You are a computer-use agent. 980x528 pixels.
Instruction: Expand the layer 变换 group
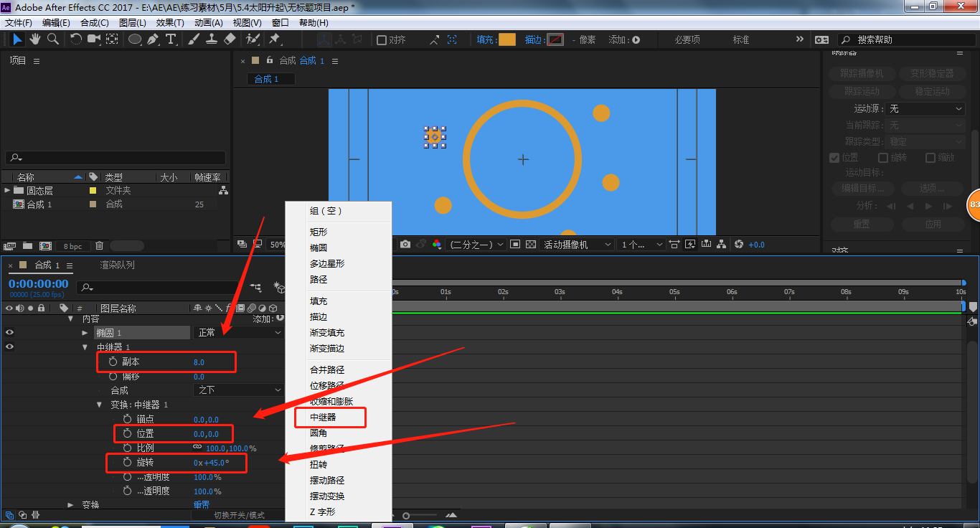tap(71, 505)
